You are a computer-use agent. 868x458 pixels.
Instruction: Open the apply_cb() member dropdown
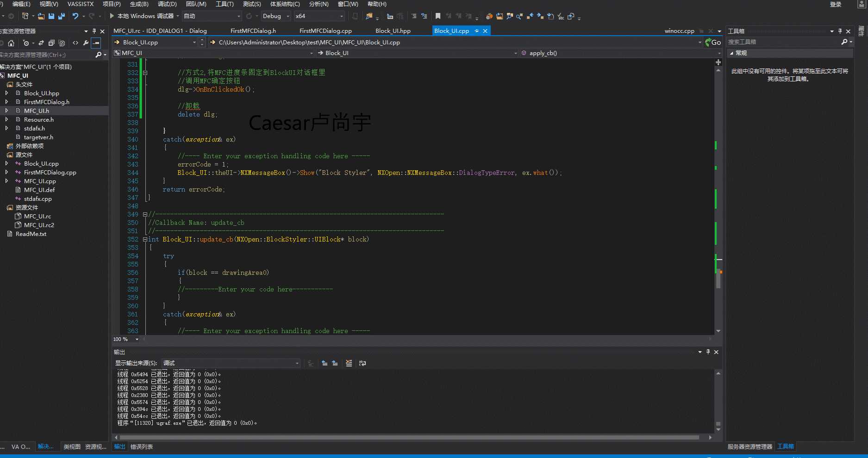[621, 53]
